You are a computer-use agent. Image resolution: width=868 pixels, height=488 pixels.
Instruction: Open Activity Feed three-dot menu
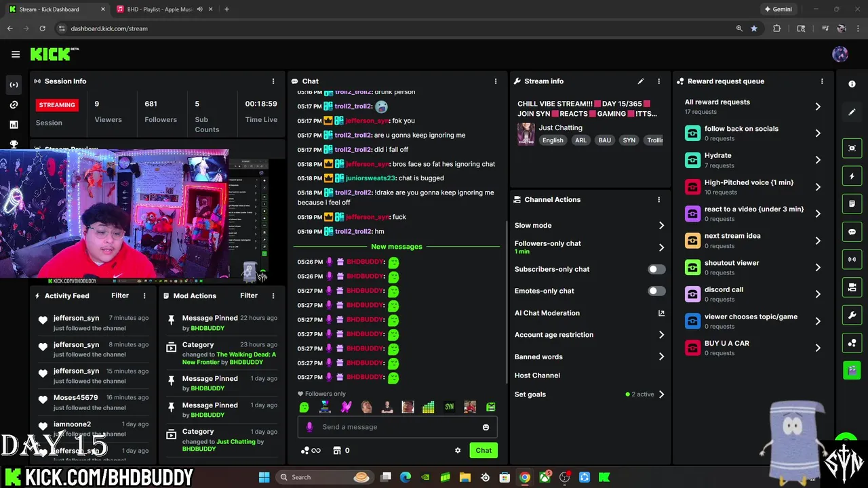tap(144, 296)
